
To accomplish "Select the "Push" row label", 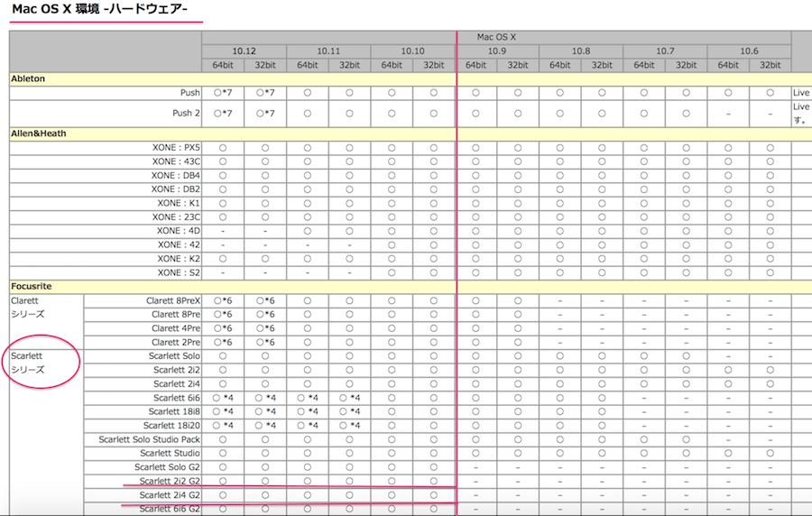I will coord(190,93).
